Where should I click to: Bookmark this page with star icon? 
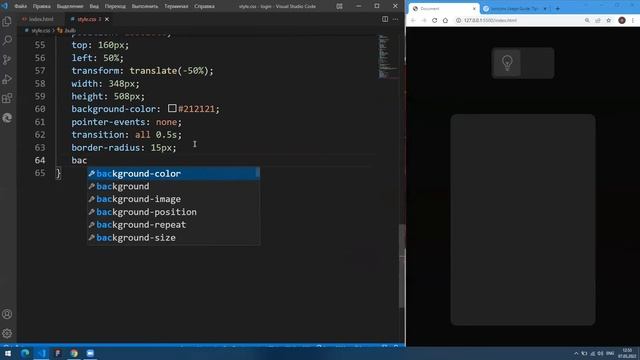point(609,20)
